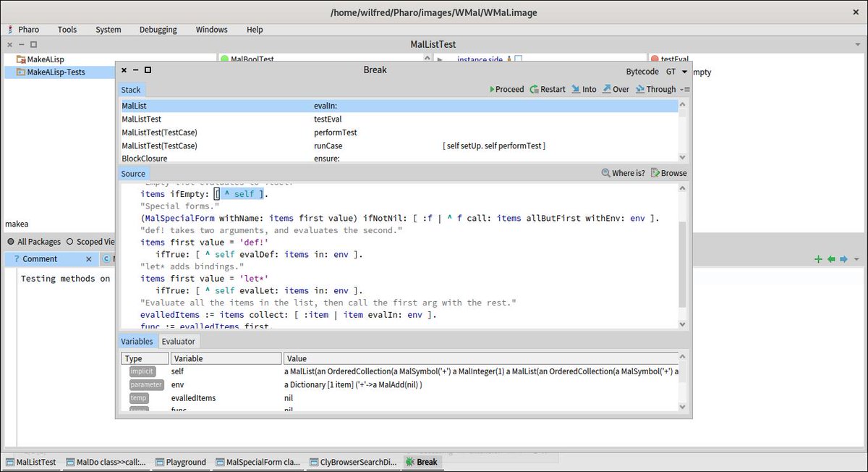Switch to Playground in the taskbar
868x472 pixels.
181,462
